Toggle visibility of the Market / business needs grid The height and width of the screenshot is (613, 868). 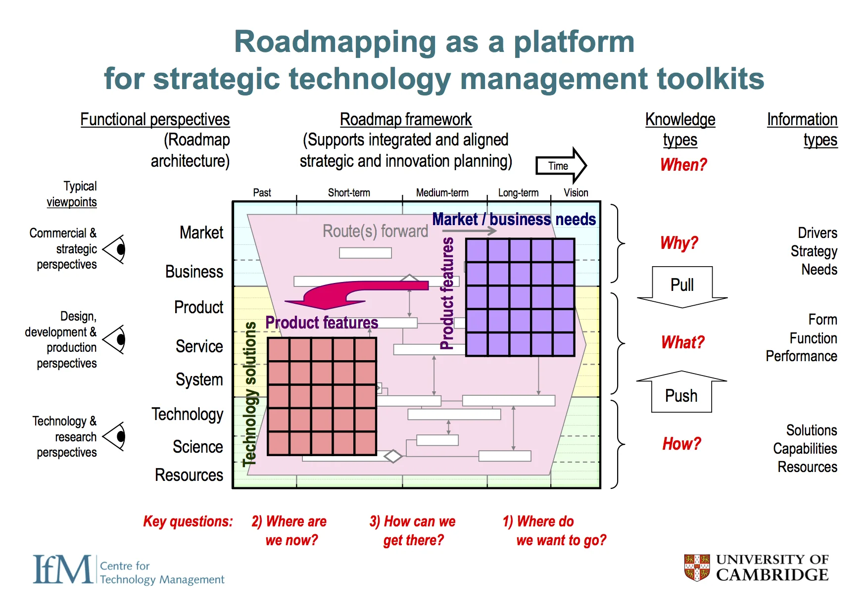pos(520,297)
